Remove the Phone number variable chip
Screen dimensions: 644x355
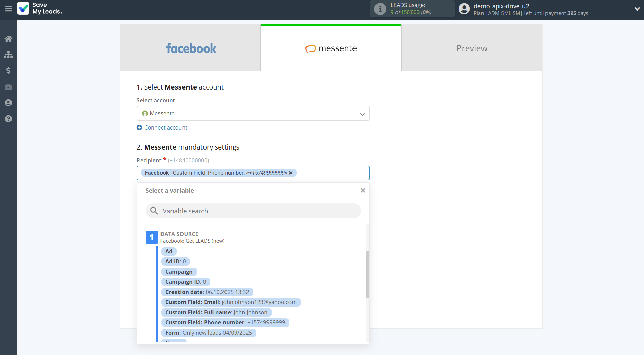tap(291, 173)
